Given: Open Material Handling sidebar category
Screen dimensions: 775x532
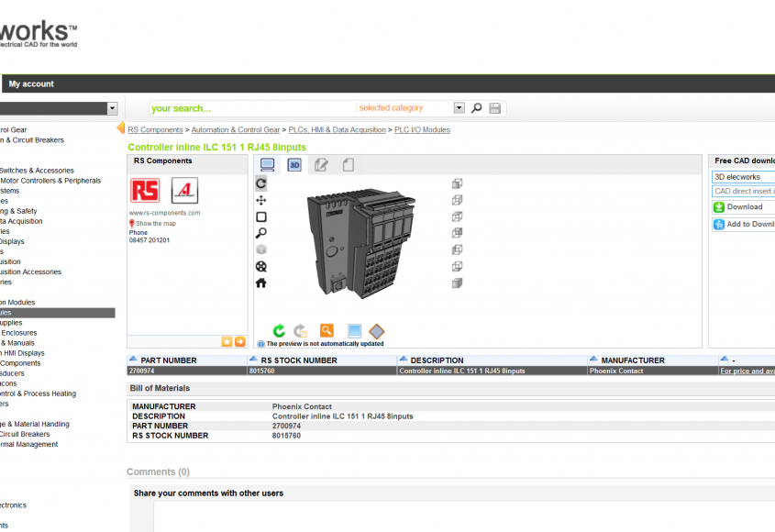Looking at the screenshot, I should pyautogui.click(x=35, y=424).
